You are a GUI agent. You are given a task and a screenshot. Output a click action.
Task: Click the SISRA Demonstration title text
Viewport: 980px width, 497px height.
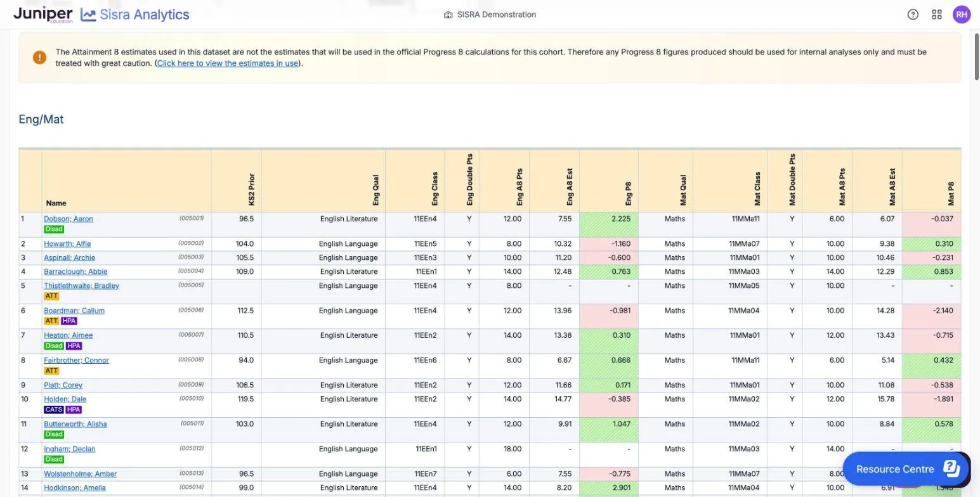[x=496, y=15]
